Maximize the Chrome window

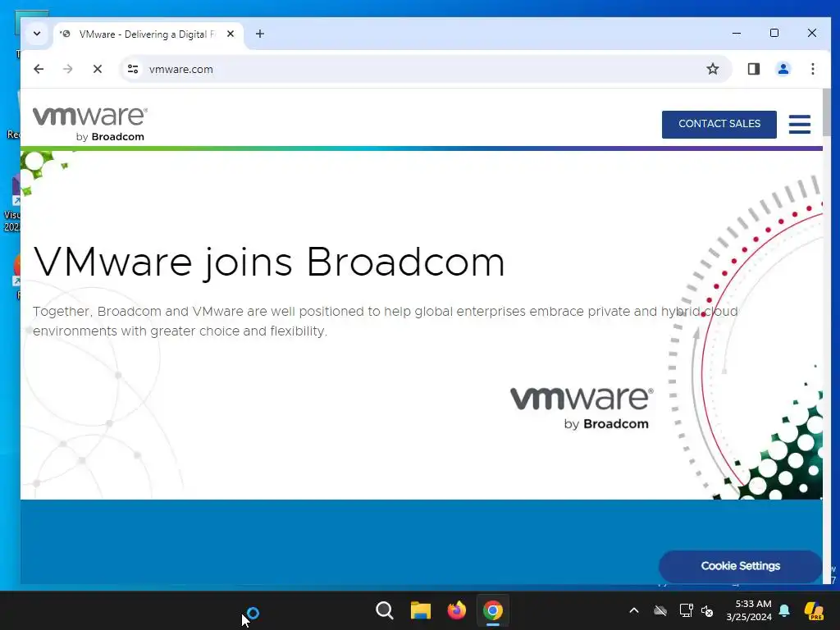(x=774, y=33)
